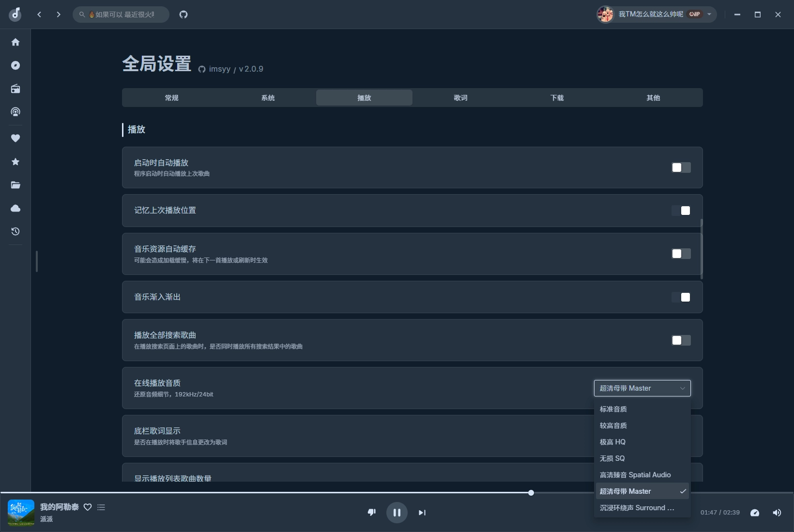
Task: Mute the volume speaker icon
Action: [777, 513]
